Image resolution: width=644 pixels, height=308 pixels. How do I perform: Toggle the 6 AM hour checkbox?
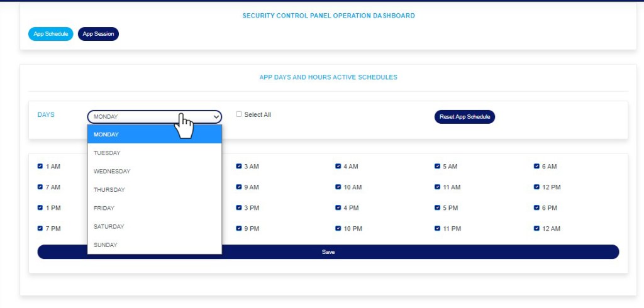536,167
